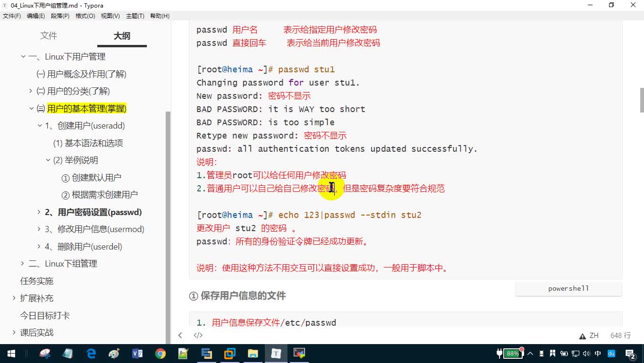Click the sidebar collapse arrow icon

point(180,335)
